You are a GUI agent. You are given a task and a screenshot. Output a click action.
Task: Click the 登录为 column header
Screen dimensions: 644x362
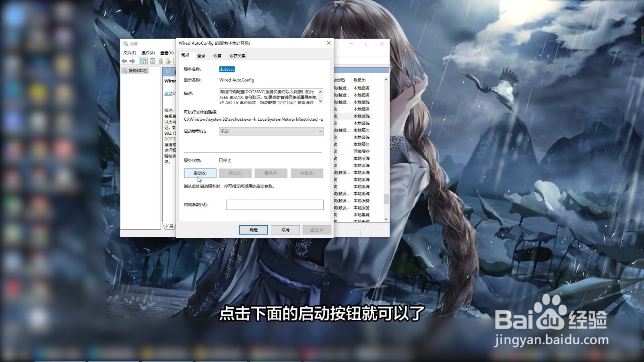pyautogui.click(x=360, y=80)
